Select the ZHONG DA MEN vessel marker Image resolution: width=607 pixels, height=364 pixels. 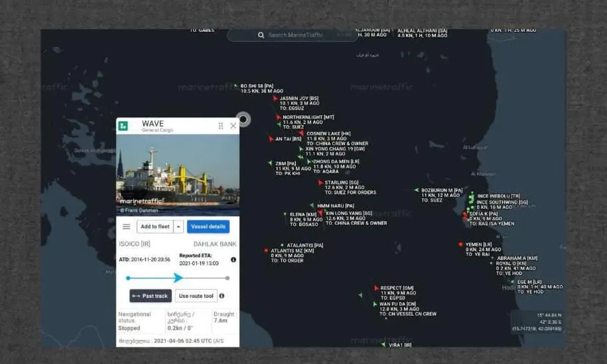click(309, 162)
